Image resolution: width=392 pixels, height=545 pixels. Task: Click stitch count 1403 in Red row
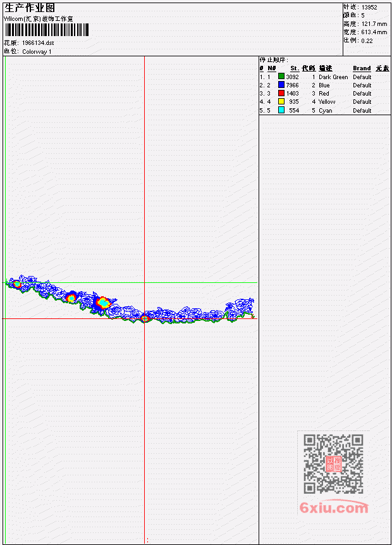[x=292, y=94]
